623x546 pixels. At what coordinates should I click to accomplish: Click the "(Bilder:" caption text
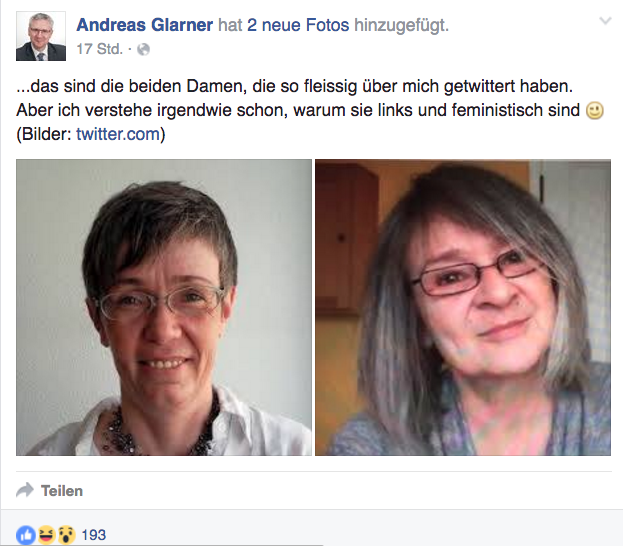coord(44,134)
